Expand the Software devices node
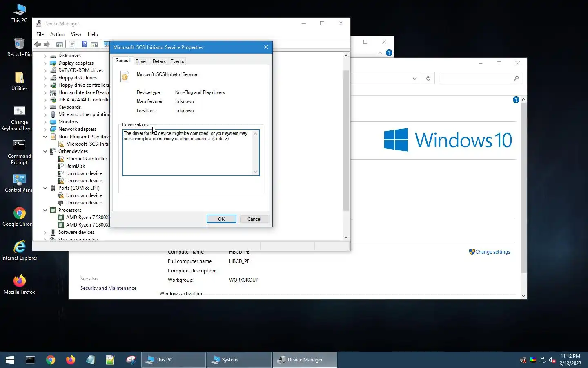The height and width of the screenshot is (368, 588). click(x=45, y=232)
